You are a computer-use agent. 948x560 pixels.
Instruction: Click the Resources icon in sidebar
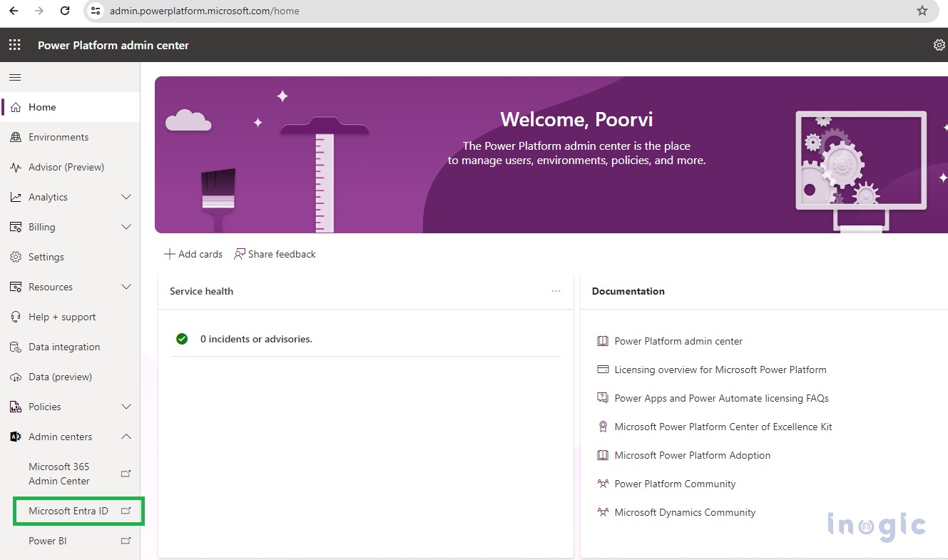[x=16, y=287]
